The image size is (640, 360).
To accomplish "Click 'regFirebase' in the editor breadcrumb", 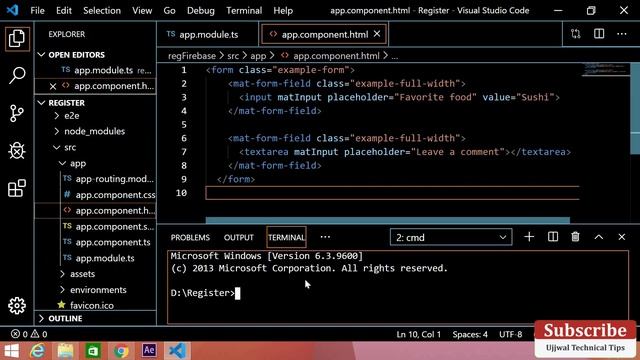I will point(192,56).
